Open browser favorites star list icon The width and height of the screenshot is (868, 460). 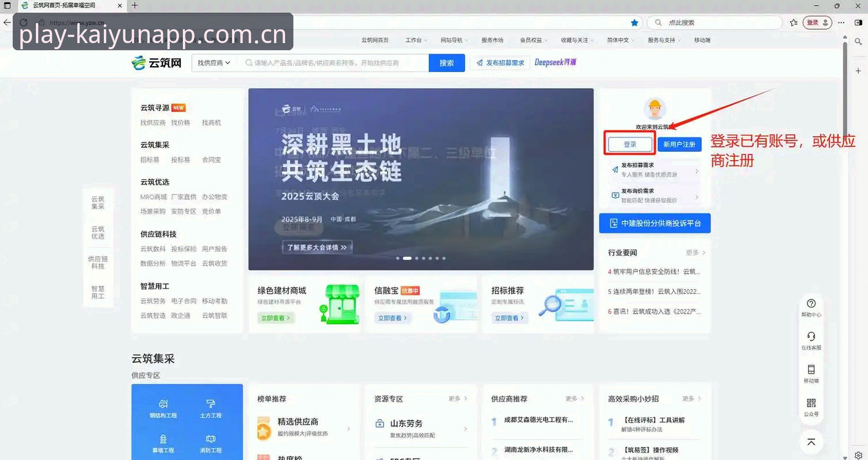(793, 23)
